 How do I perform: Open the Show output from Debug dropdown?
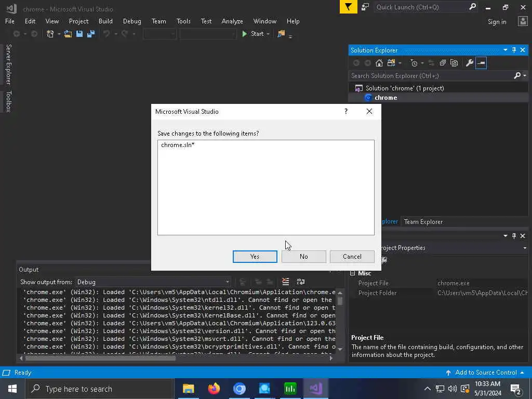(x=153, y=282)
